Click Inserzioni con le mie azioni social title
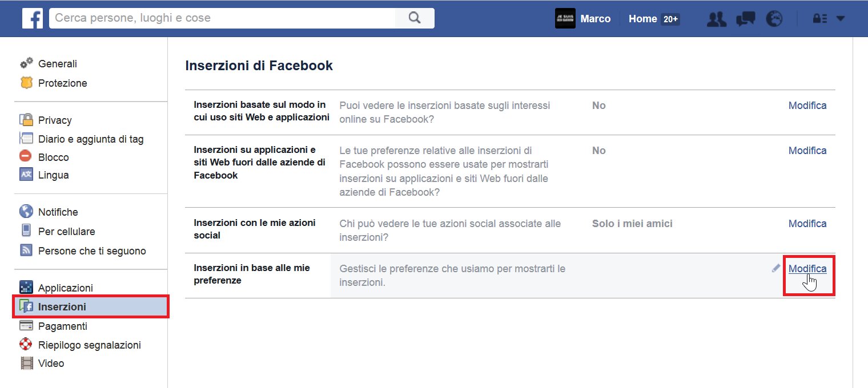The image size is (868, 388). [255, 229]
